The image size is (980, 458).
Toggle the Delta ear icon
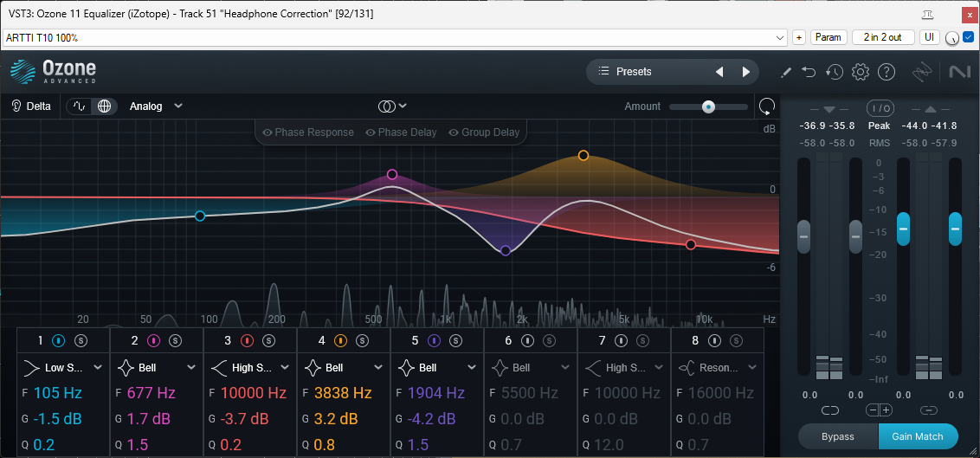[x=16, y=106]
